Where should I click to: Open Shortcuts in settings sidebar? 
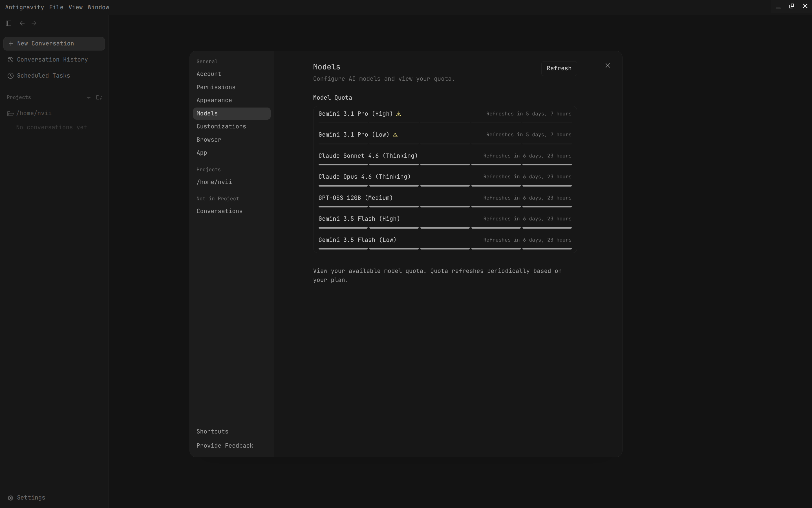pyautogui.click(x=231, y=432)
